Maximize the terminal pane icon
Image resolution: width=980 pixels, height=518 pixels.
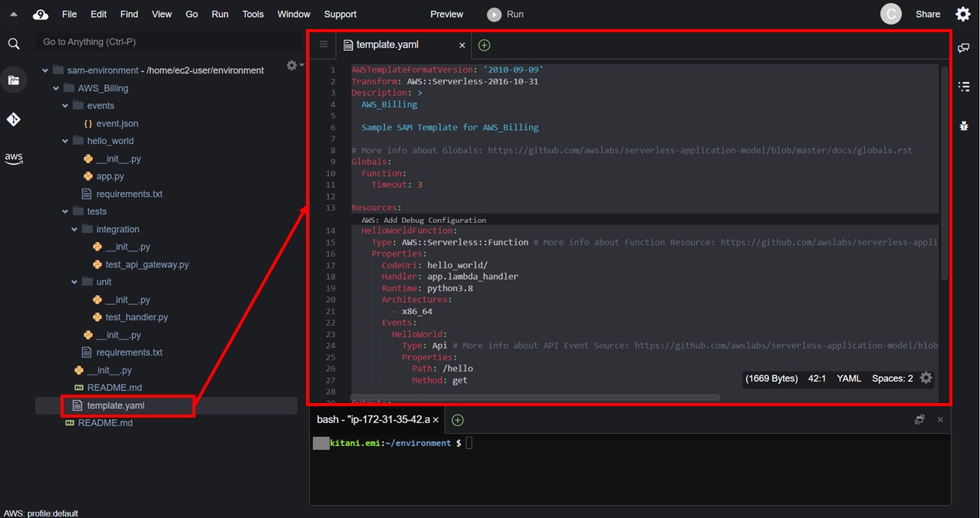(x=919, y=419)
